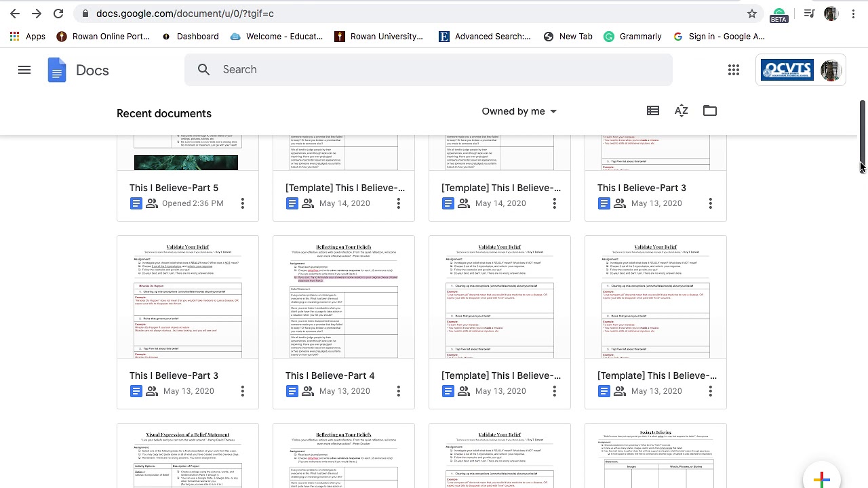This screenshot has height=488, width=868.
Task: Click the Docs file icon for This I Believe-Part 4
Action: tap(292, 391)
